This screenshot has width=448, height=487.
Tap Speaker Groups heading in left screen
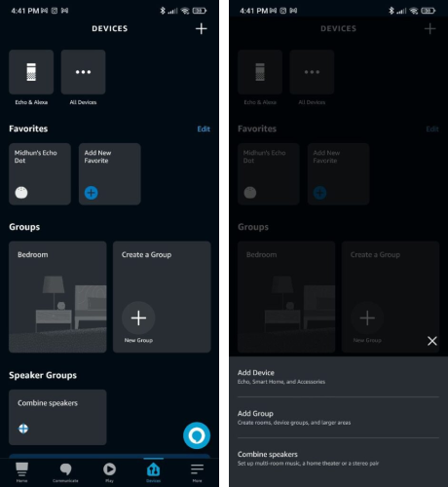tap(43, 375)
